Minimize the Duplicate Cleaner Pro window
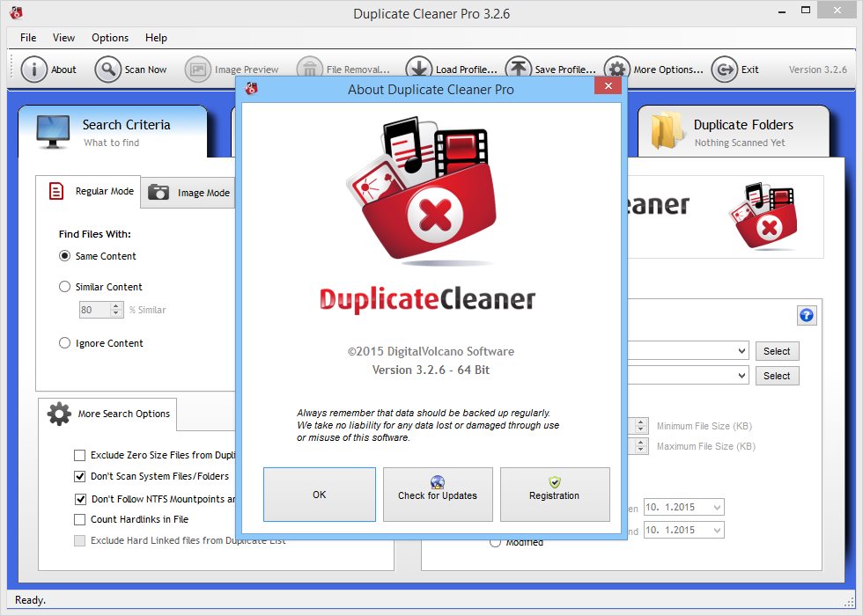The image size is (863, 616). (782, 11)
